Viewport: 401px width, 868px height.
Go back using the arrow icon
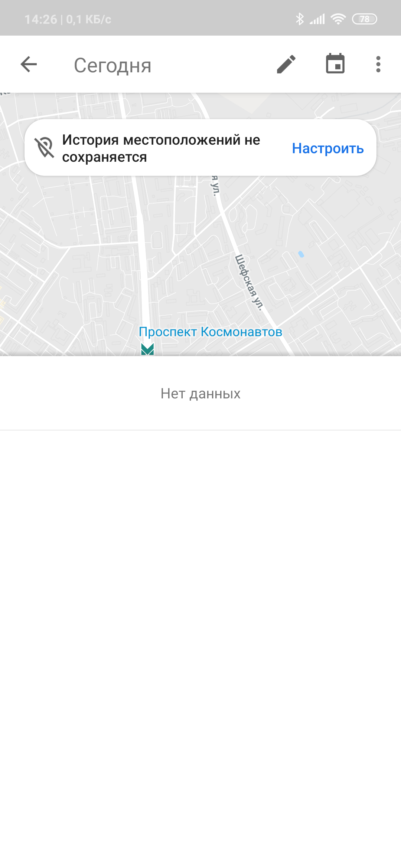tap(29, 65)
